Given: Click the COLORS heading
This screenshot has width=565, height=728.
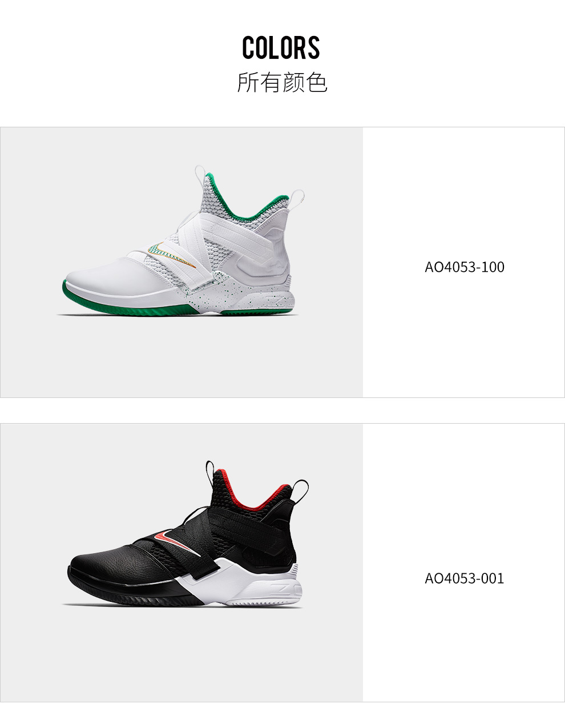Looking at the screenshot, I should tap(281, 48).
